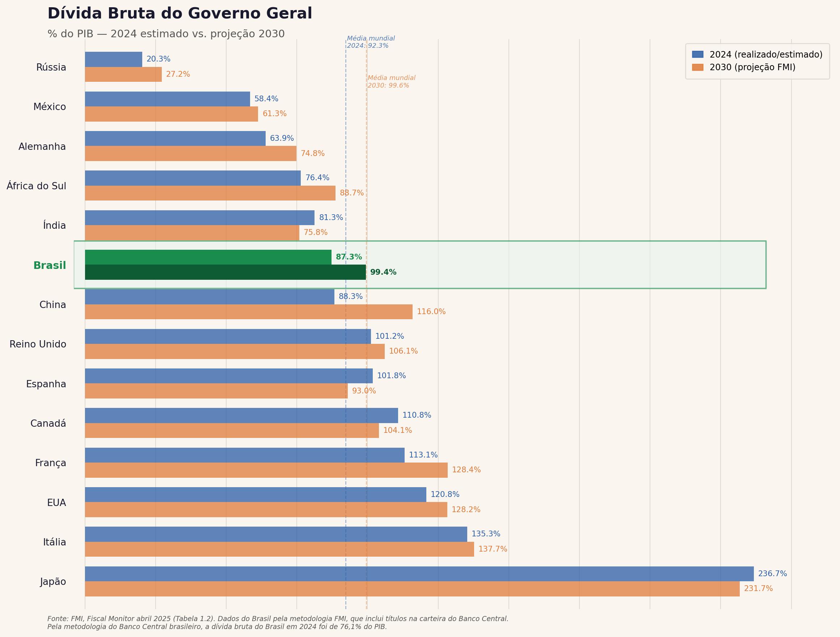Click the África do Sul axis label
Image resolution: width=840 pixels, height=637 pixels.
click(x=36, y=186)
